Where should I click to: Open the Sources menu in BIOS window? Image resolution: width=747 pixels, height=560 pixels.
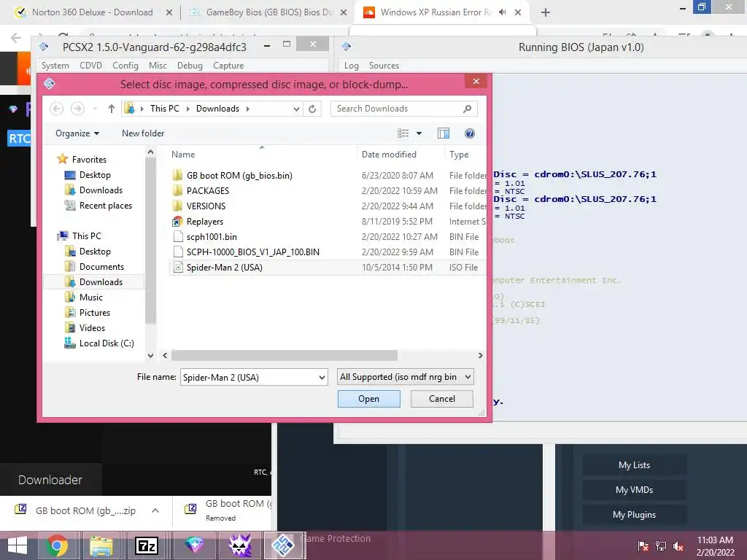(384, 65)
